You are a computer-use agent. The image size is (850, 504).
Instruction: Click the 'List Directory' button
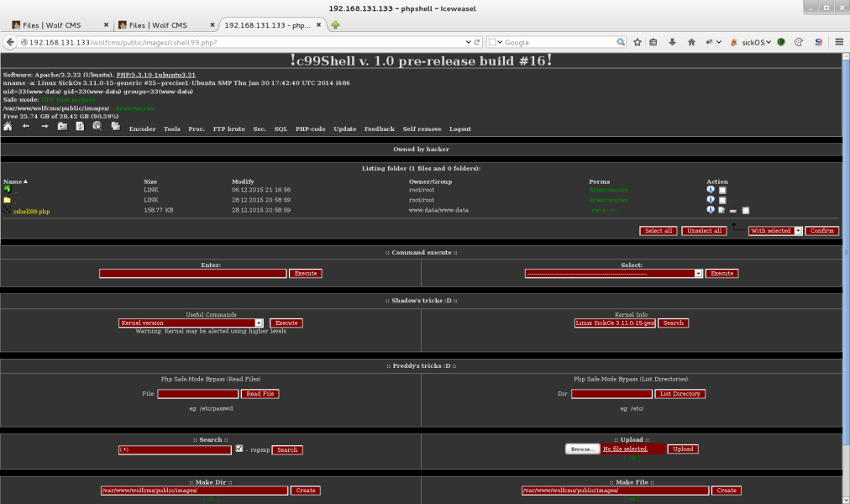click(x=679, y=394)
